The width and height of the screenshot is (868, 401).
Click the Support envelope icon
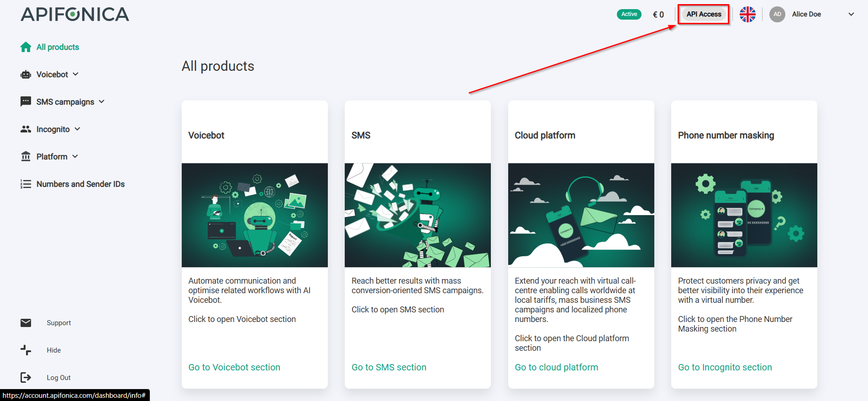[26, 323]
